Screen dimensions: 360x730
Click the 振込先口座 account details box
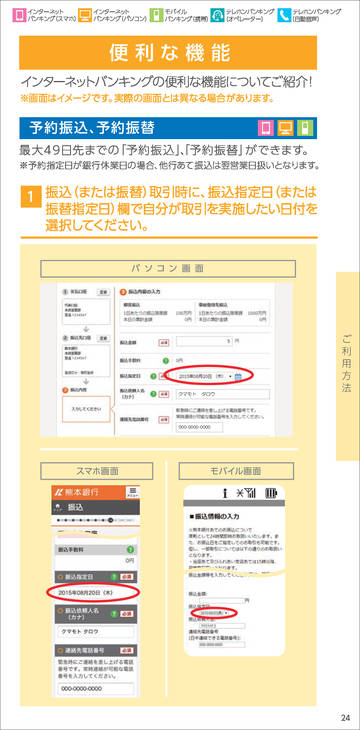[86, 362]
